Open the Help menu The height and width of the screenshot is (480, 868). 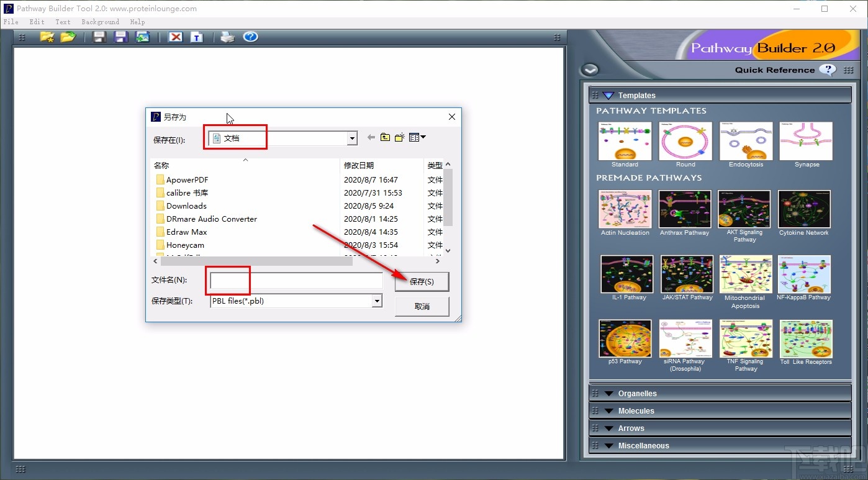click(x=137, y=22)
